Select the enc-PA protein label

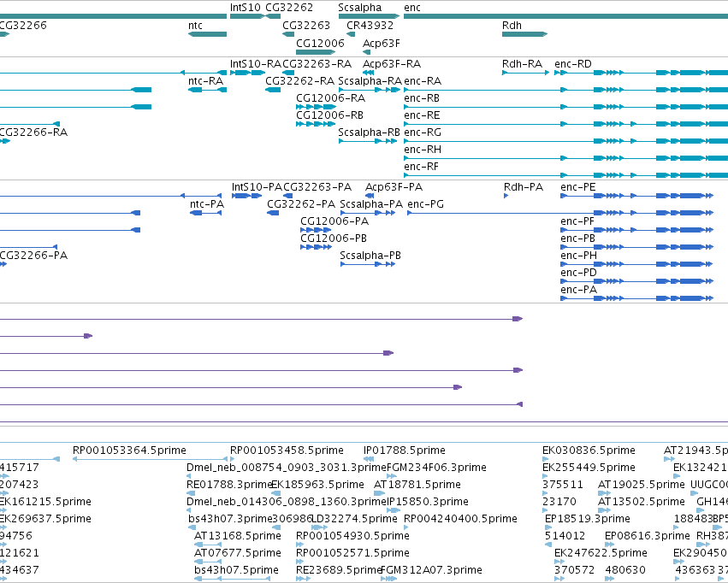coord(578,290)
